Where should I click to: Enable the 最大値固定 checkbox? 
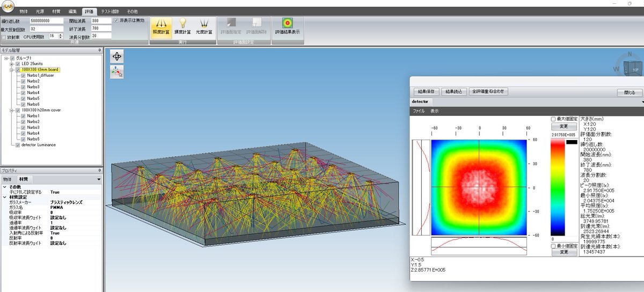[554, 119]
